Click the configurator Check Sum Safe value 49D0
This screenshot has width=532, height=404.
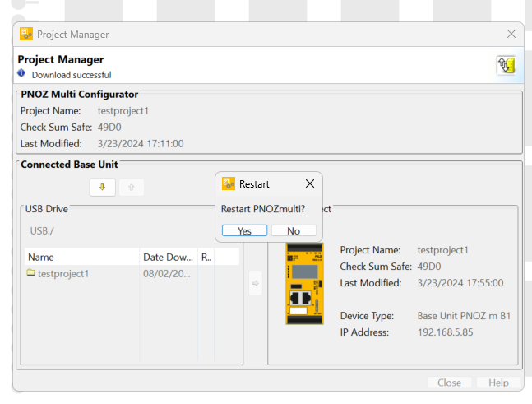109,128
